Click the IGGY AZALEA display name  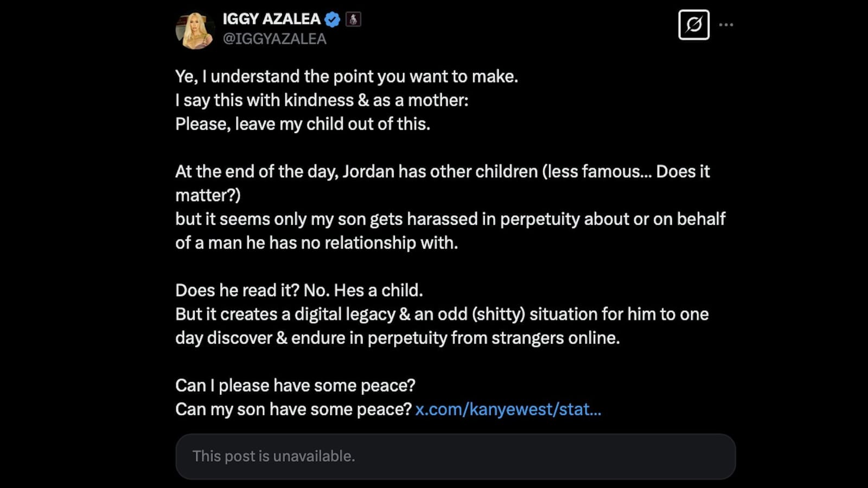point(271,19)
